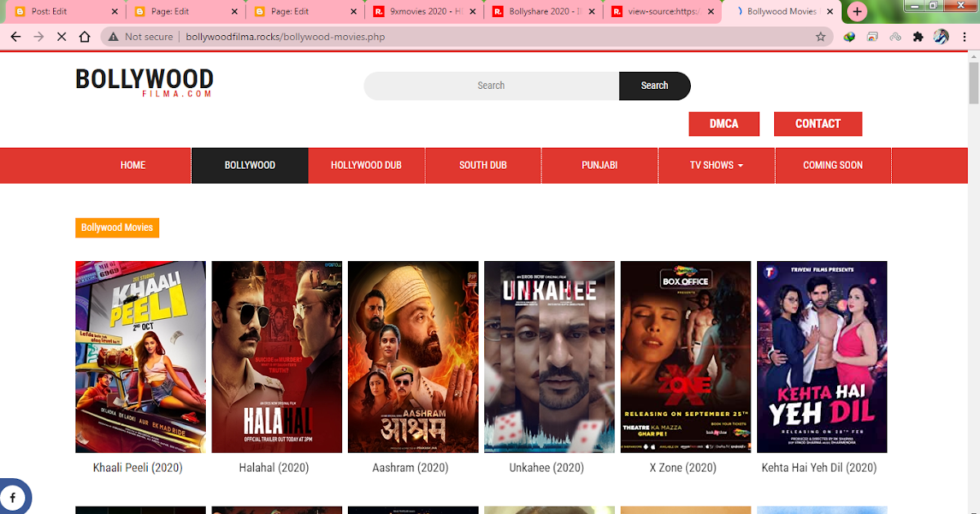Open the browser home page icon
Viewport: 980px width, 514px height.
pyautogui.click(x=85, y=37)
